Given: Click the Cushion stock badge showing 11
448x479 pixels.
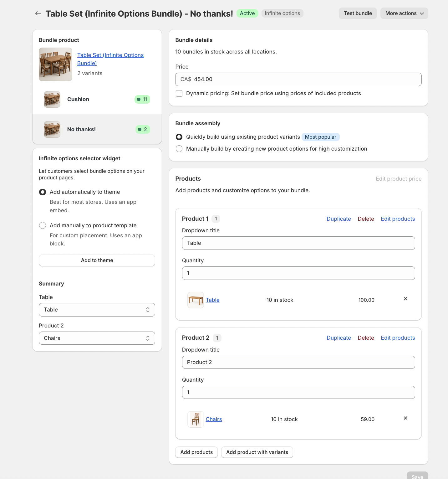Looking at the screenshot, I should click(x=142, y=99).
